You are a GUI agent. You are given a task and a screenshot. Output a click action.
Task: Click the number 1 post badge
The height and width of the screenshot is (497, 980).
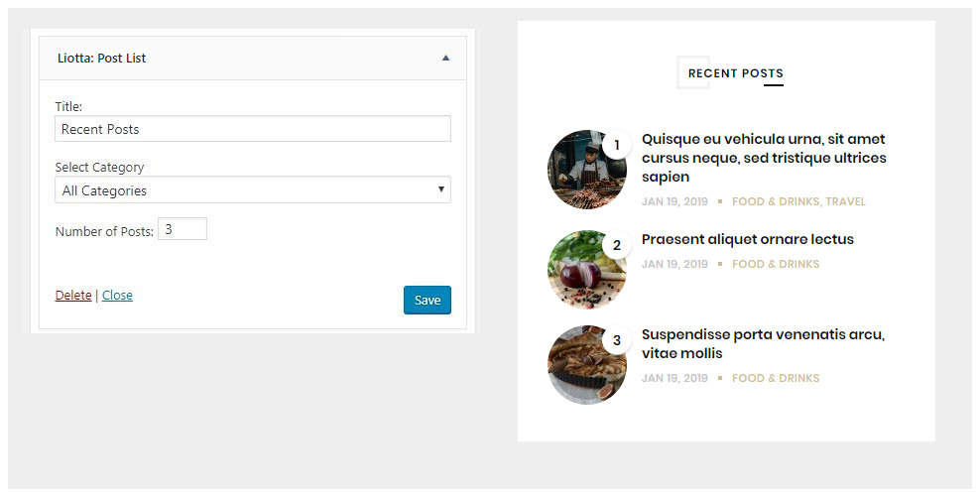tap(617, 146)
